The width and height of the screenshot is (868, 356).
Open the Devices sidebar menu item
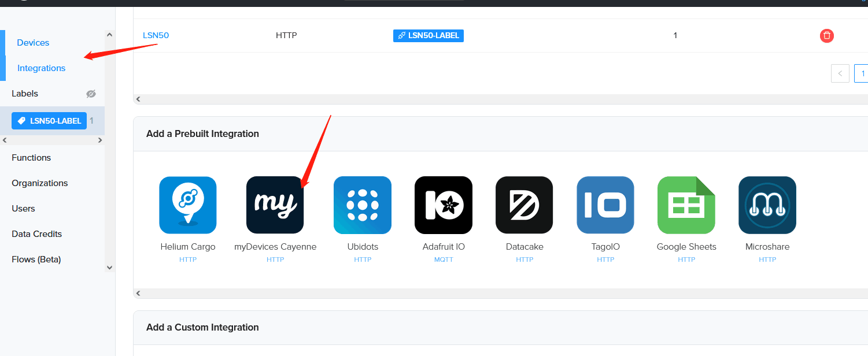33,43
